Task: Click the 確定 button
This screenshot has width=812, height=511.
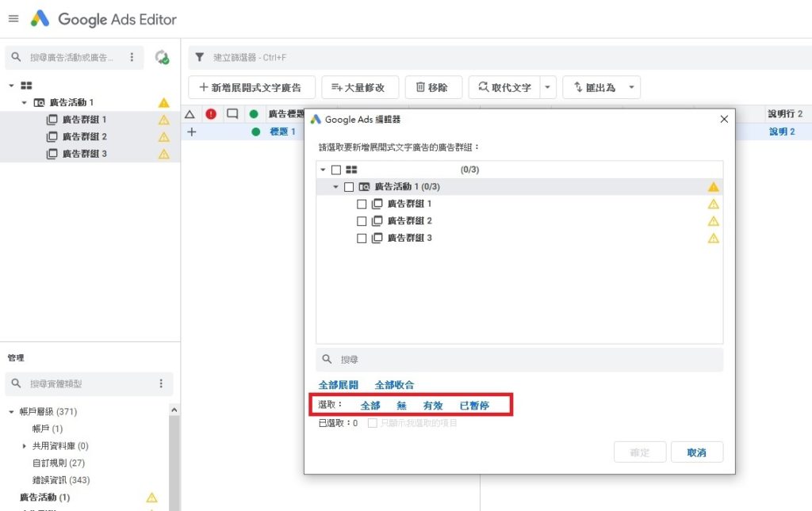Action: [640, 452]
